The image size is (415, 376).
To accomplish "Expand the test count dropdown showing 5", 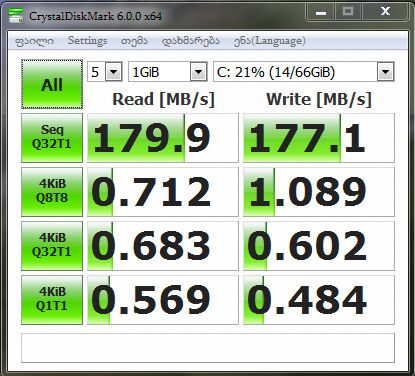I will pyautogui.click(x=114, y=72).
